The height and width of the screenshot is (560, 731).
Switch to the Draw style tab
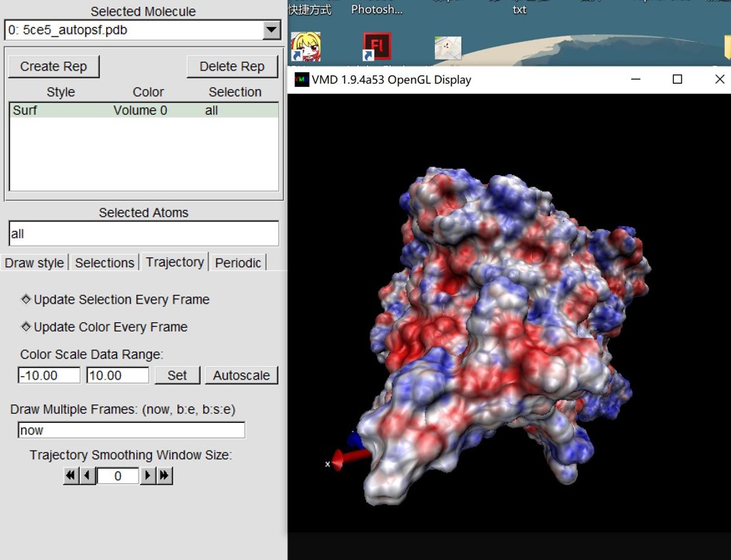(35, 263)
